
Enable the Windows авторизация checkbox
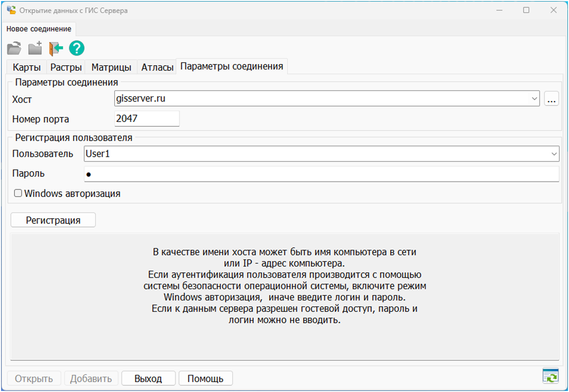click(x=18, y=193)
